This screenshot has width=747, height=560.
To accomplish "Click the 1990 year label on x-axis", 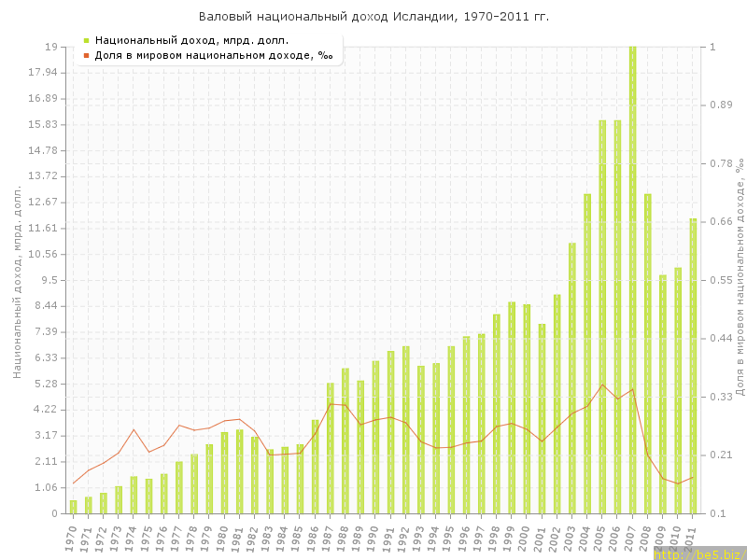I will tap(373, 539).
